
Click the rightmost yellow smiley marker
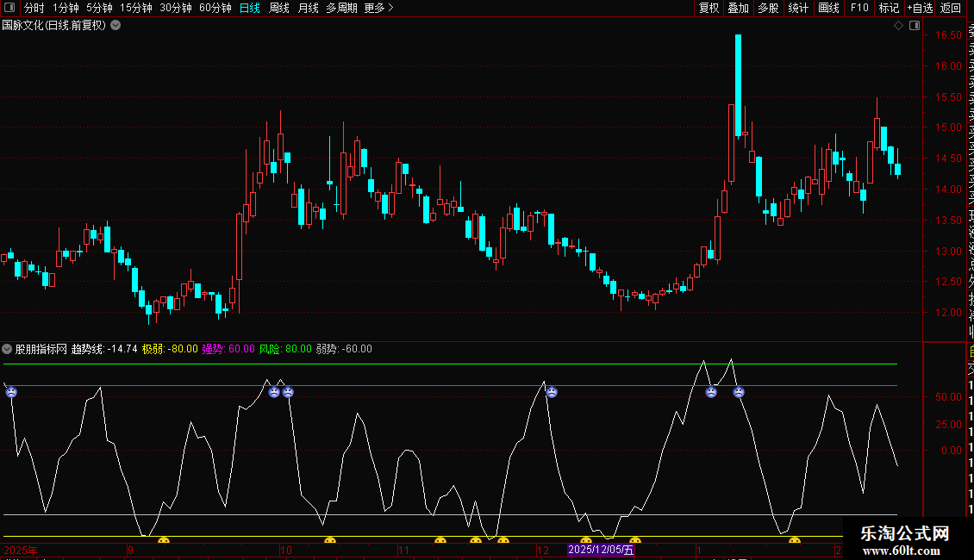tap(795, 541)
